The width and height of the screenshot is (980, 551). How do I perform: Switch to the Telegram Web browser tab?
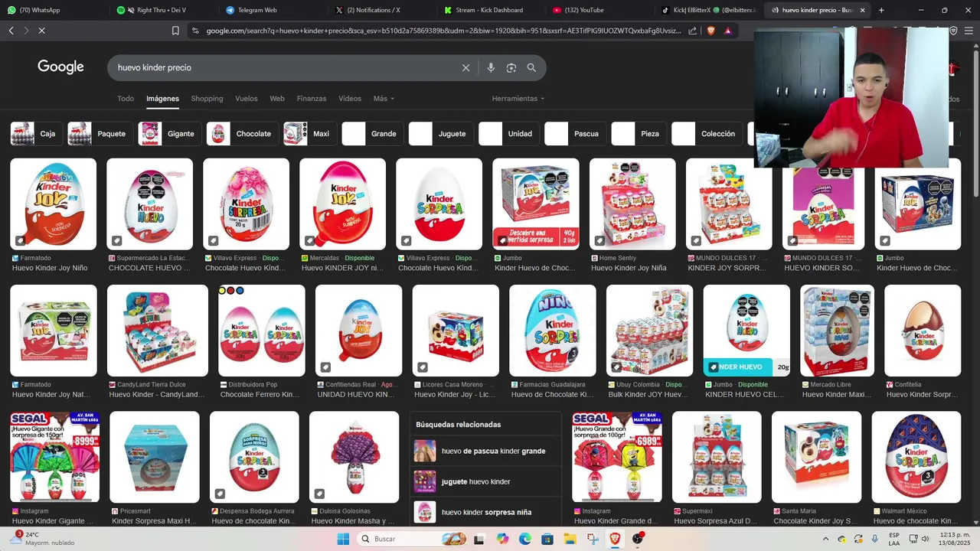click(272, 10)
